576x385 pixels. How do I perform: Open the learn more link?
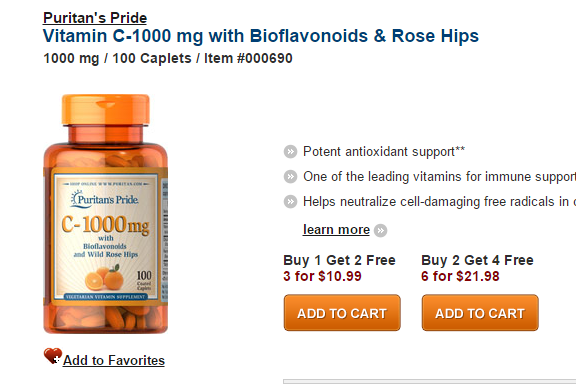336,230
